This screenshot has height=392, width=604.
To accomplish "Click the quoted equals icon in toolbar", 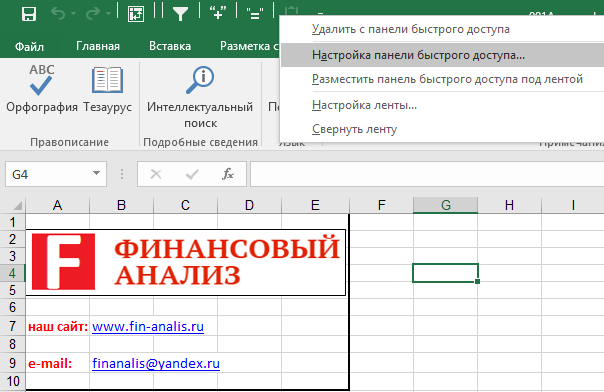I will pos(255,13).
